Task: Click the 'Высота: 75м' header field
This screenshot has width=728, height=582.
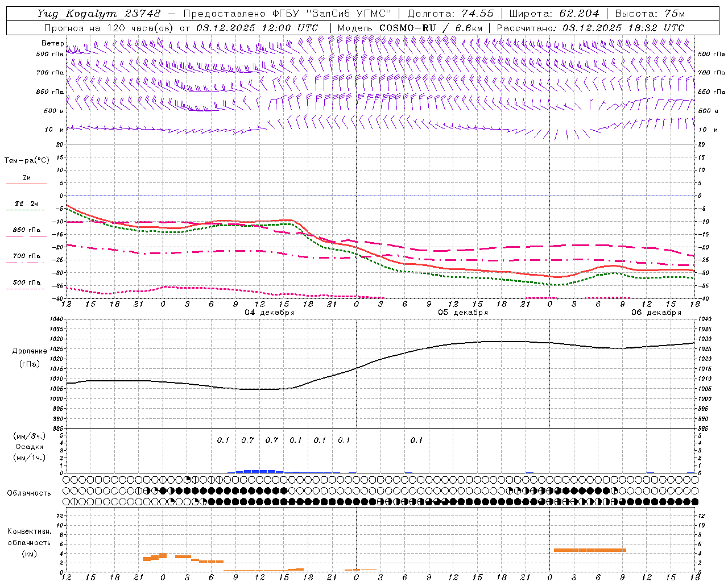Action: pyautogui.click(x=650, y=14)
